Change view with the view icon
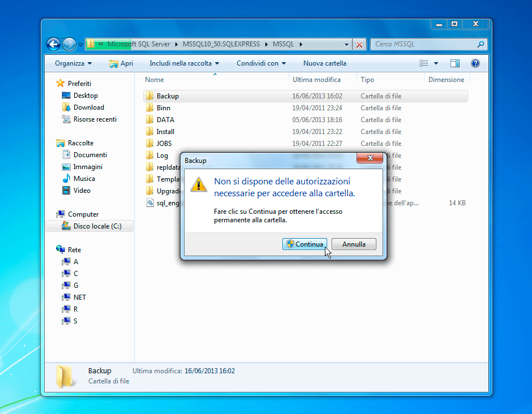The width and height of the screenshot is (532, 414). pyautogui.click(x=423, y=63)
